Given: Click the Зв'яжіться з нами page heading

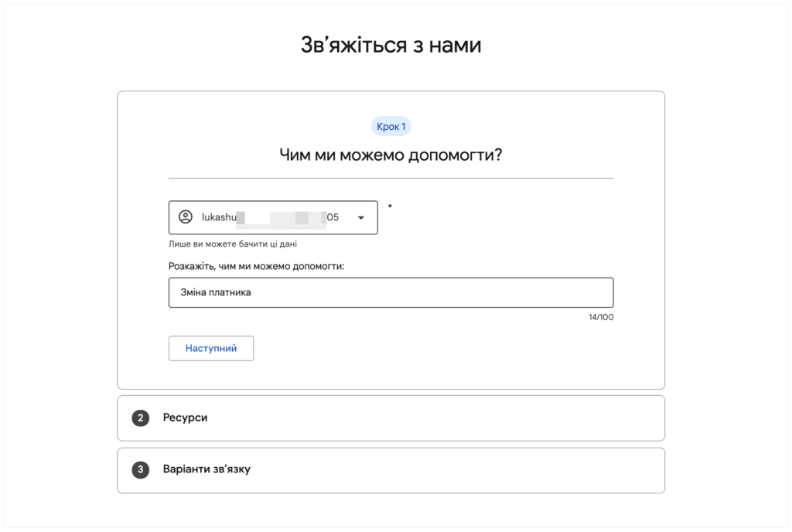Looking at the screenshot, I should coord(389,45).
